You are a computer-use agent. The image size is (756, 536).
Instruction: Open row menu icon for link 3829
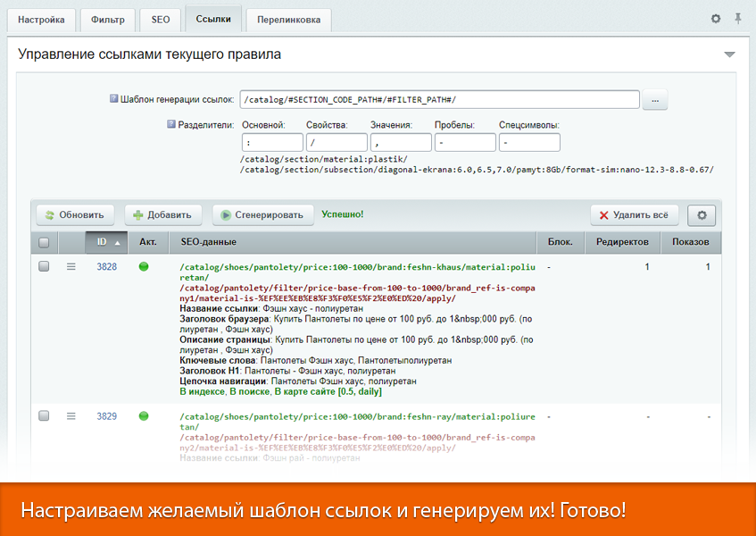click(x=71, y=416)
